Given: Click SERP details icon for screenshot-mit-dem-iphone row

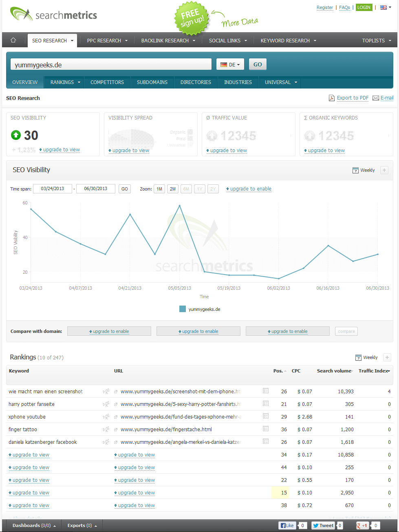Looking at the screenshot, I should pyautogui.click(x=266, y=391).
